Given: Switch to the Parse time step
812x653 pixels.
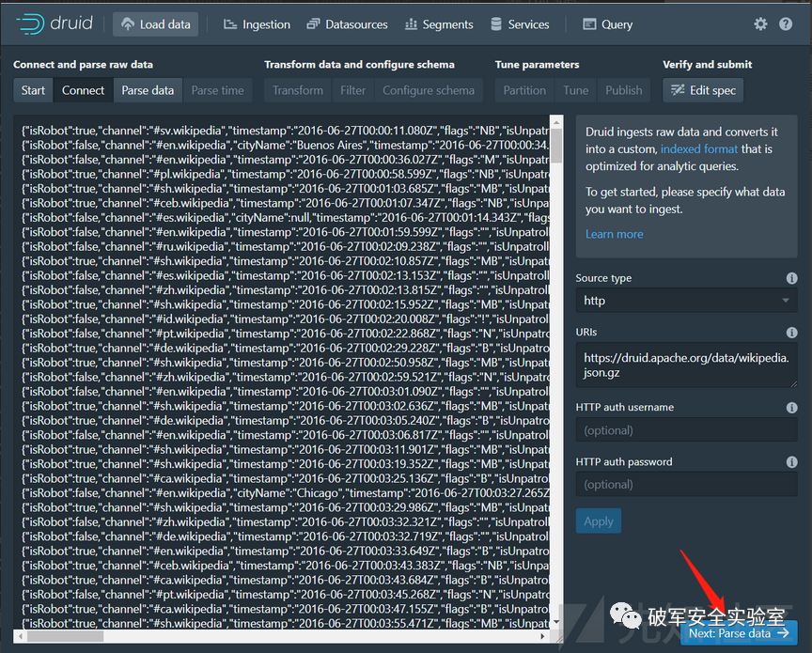Looking at the screenshot, I should [x=217, y=90].
